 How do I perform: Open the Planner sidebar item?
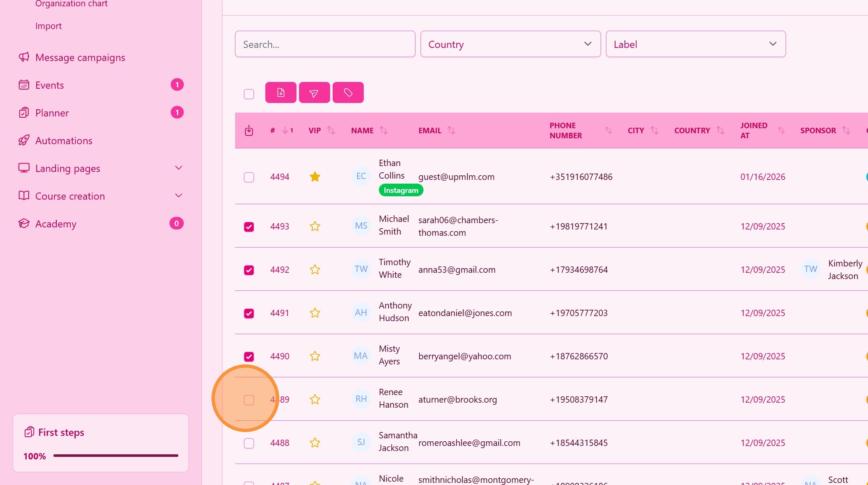[x=52, y=113]
